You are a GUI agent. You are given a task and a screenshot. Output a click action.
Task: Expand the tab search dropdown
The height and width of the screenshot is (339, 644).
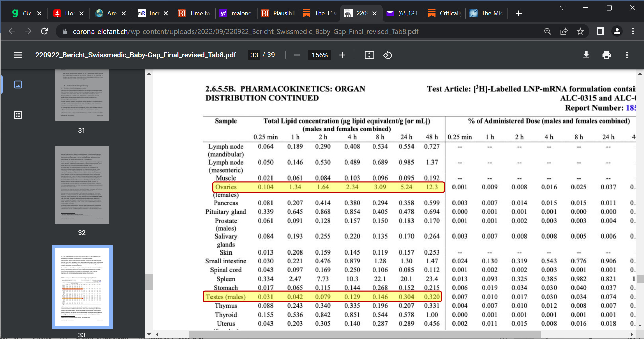[x=563, y=8]
